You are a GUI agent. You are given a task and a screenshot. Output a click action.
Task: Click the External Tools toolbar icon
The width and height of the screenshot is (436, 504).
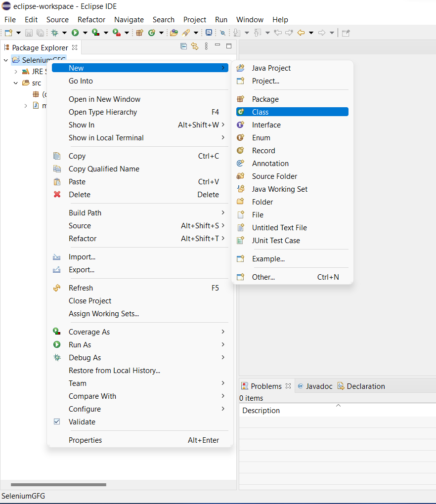pyautogui.click(x=117, y=33)
